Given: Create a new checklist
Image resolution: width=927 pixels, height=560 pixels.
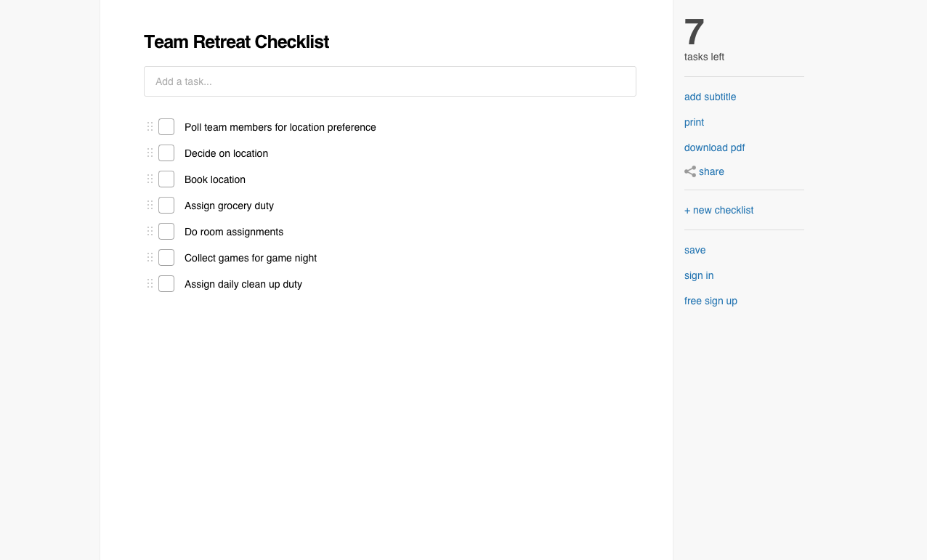Looking at the screenshot, I should pos(718,210).
